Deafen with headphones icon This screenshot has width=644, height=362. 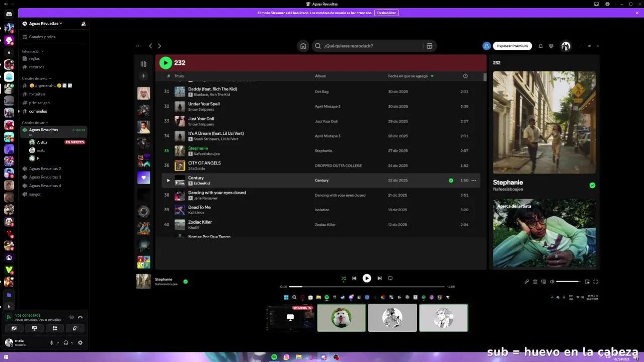[65, 343]
